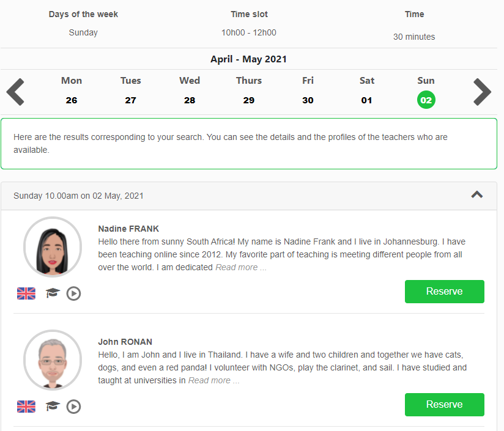Screen dimensions: 504x431
Task: Reserve a lesson with Nadine Frank
Action: click(x=444, y=292)
